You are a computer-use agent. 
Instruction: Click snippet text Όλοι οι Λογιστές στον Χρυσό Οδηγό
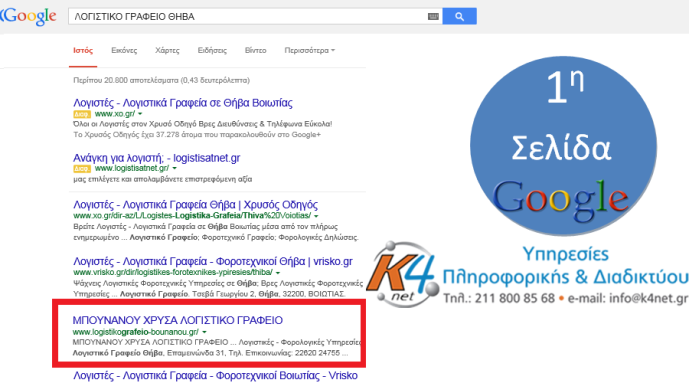click(203, 124)
